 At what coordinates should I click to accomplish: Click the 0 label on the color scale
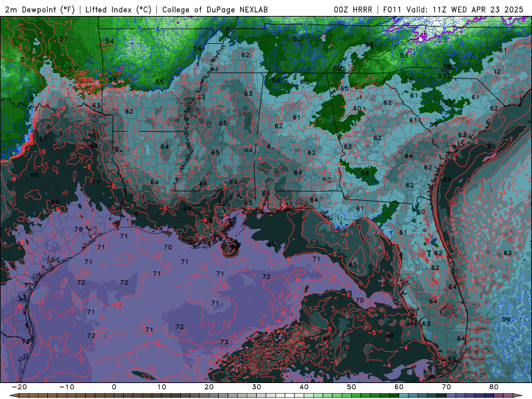click(x=114, y=387)
